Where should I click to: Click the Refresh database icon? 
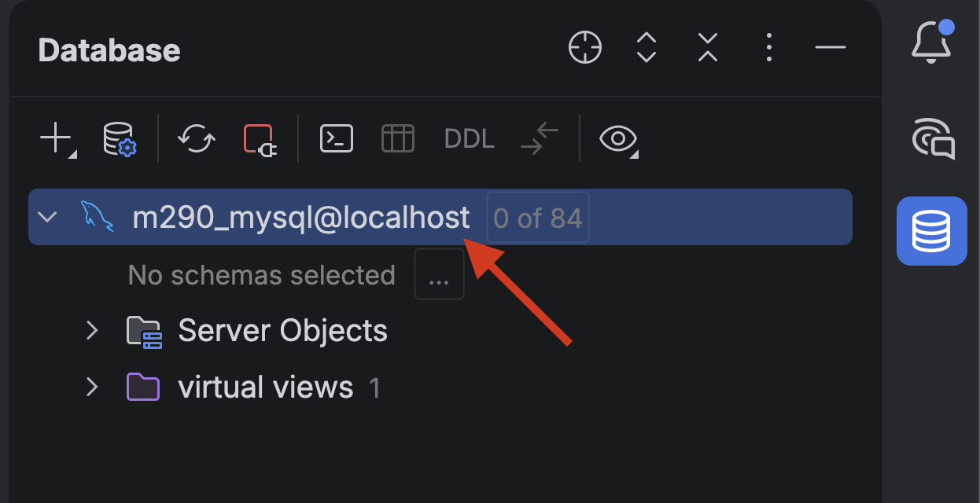click(197, 139)
